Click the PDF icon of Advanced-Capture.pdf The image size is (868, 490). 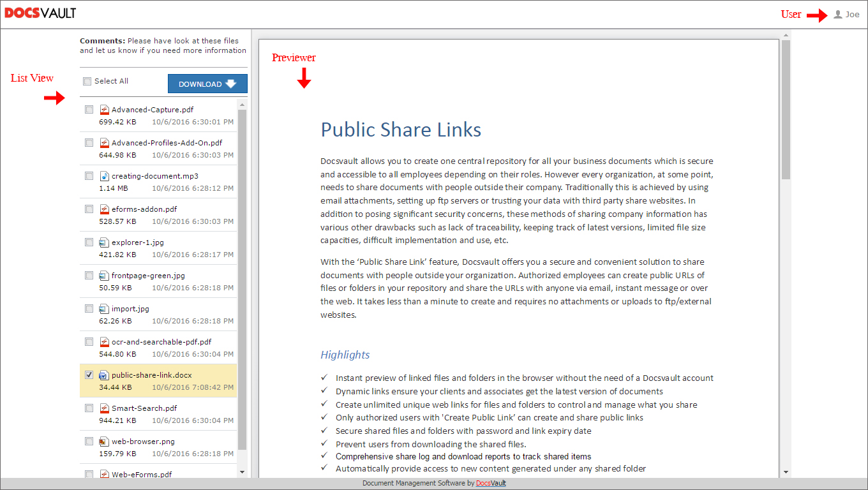pyautogui.click(x=105, y=110)
